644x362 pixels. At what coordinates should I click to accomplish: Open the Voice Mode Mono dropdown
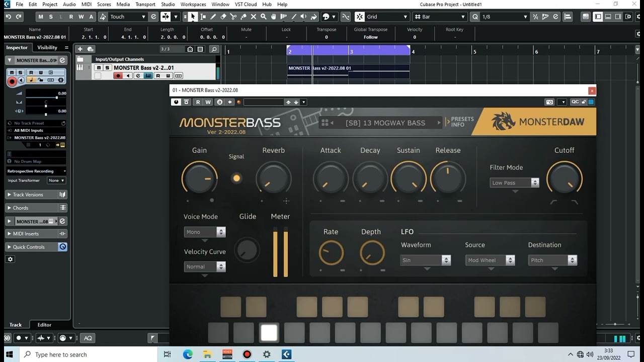tap(205, 232)
